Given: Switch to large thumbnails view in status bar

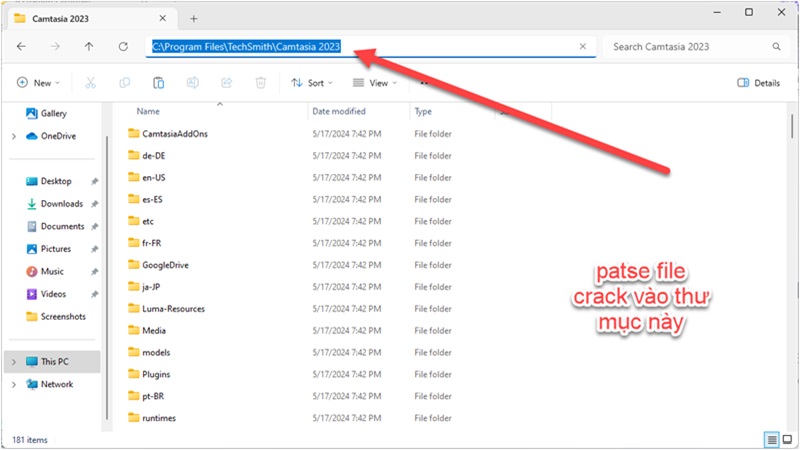Looking at the screenshot, I should click(x=786, y=439).
